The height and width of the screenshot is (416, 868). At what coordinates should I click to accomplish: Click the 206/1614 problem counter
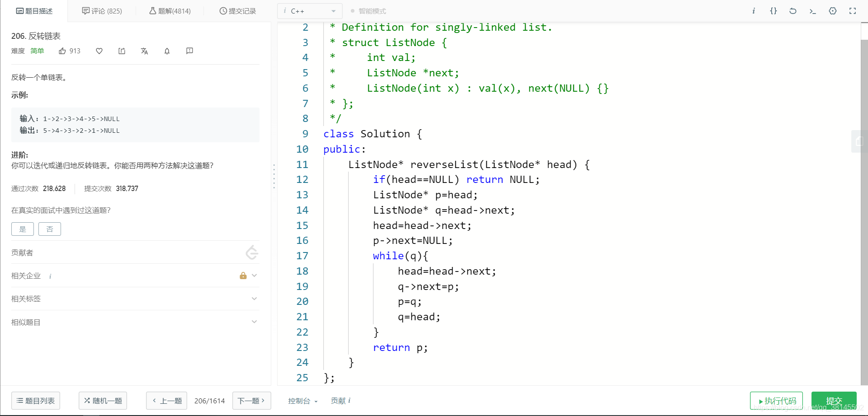pyautogui.click(x=210, y=401)
